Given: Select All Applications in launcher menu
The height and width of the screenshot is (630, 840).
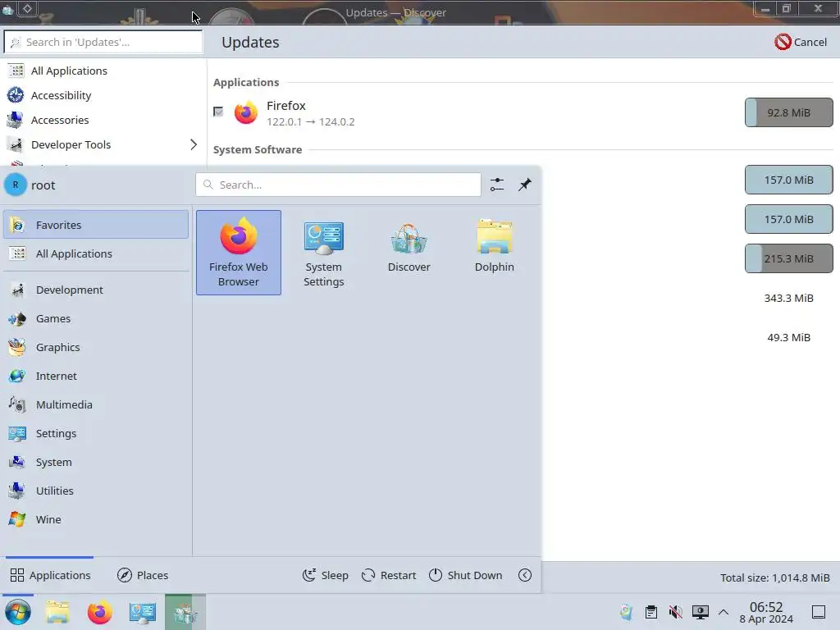Looking at the screenshot, I should (x=96, y=253).
